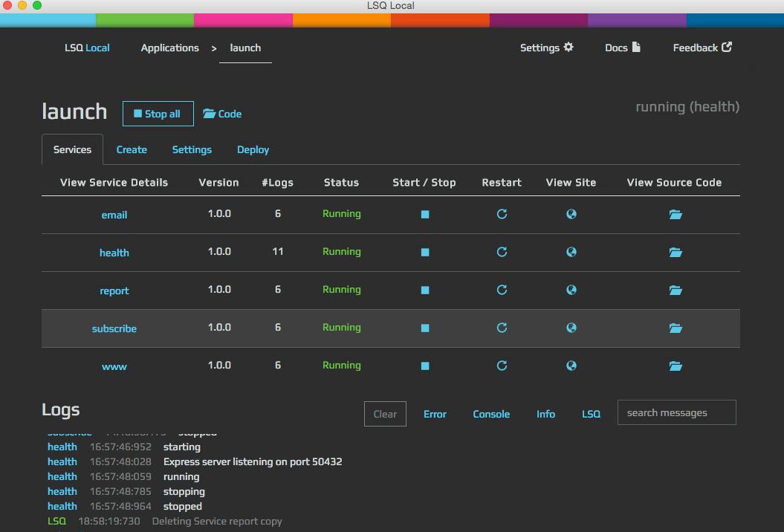Open source code folder for health
784x532 pixels.
tap(676, 253)
